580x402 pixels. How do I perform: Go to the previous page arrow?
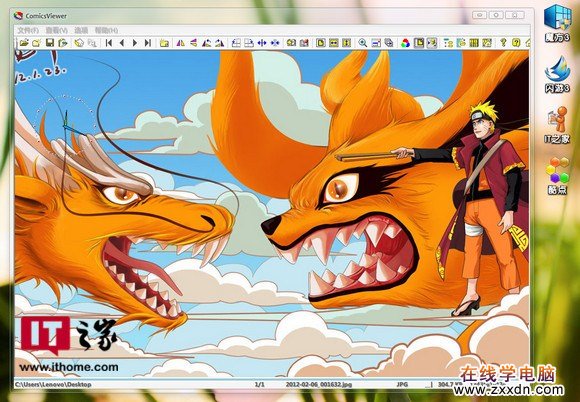[x=122, y=43]
